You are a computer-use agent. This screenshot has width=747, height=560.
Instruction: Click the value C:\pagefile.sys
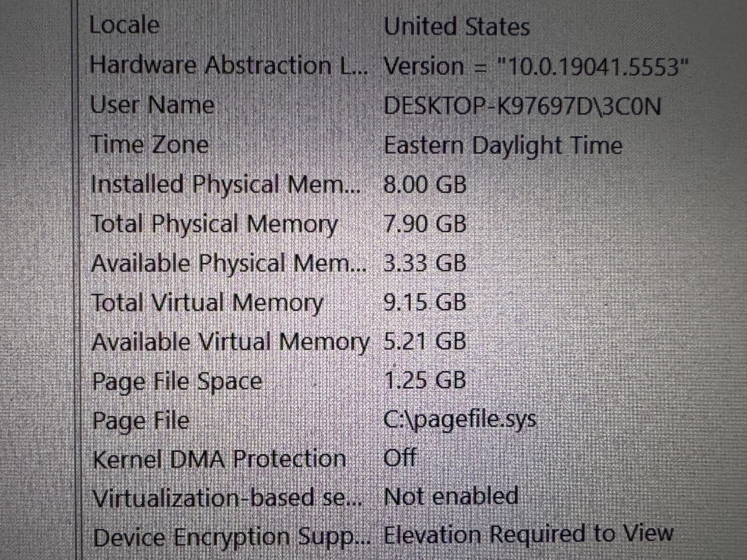460,420
